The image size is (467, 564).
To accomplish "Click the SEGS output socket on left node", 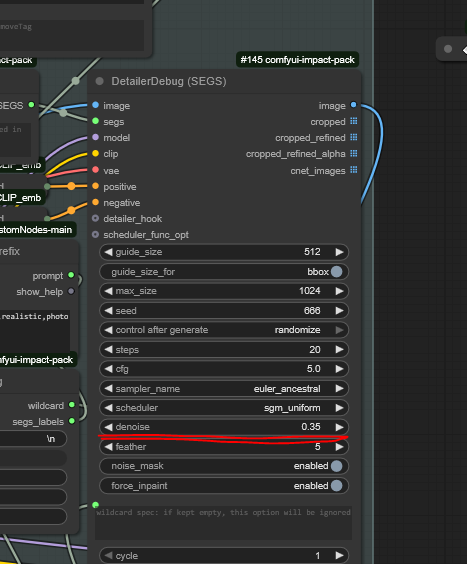I will (32, 105).
